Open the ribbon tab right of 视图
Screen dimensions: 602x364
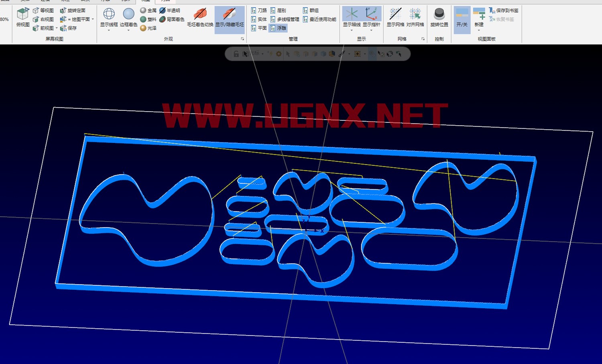coord(165,1)
